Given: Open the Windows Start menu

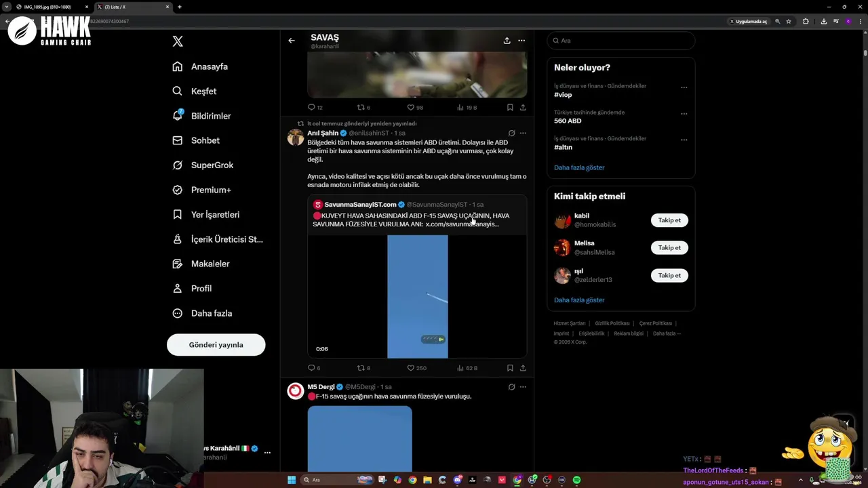Looking at the screenshot, I should click(x=292, y=480).
